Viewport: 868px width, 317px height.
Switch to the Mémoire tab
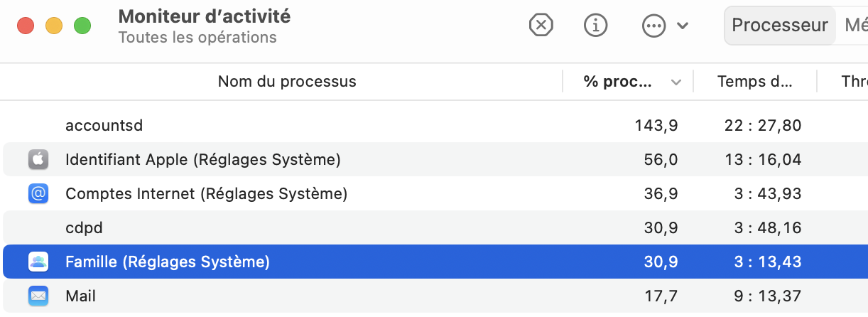tap(855, 26)
